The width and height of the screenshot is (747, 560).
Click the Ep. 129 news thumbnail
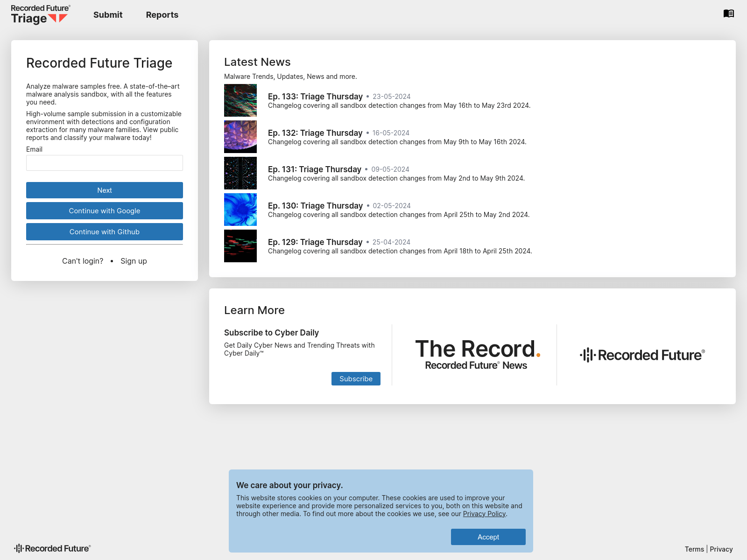point(240,246)
